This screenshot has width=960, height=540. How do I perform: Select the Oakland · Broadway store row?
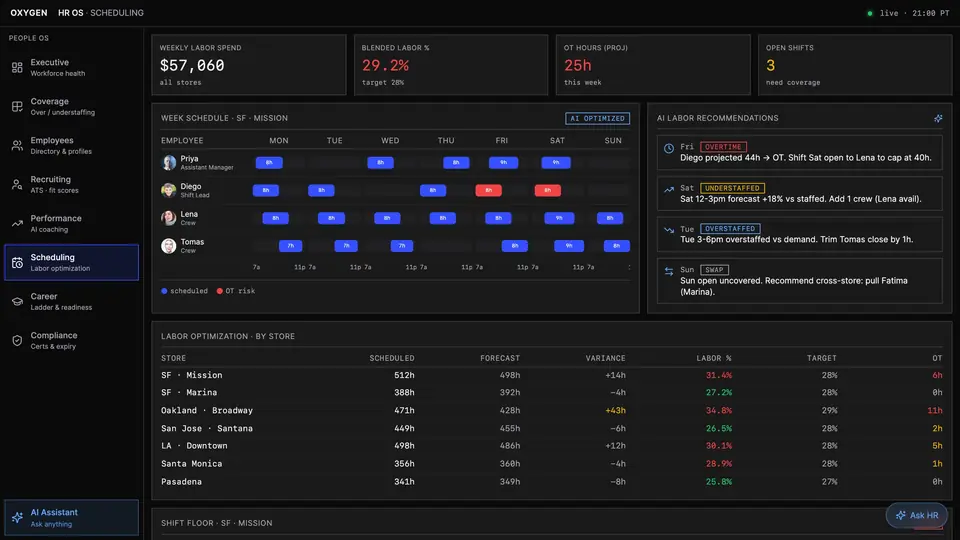(551, 410)
